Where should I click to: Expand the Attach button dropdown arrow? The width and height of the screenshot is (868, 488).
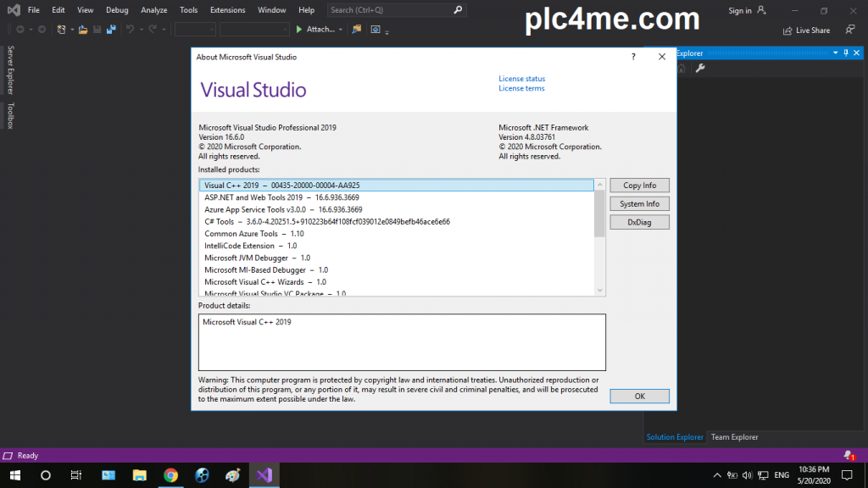click(341, 30)
